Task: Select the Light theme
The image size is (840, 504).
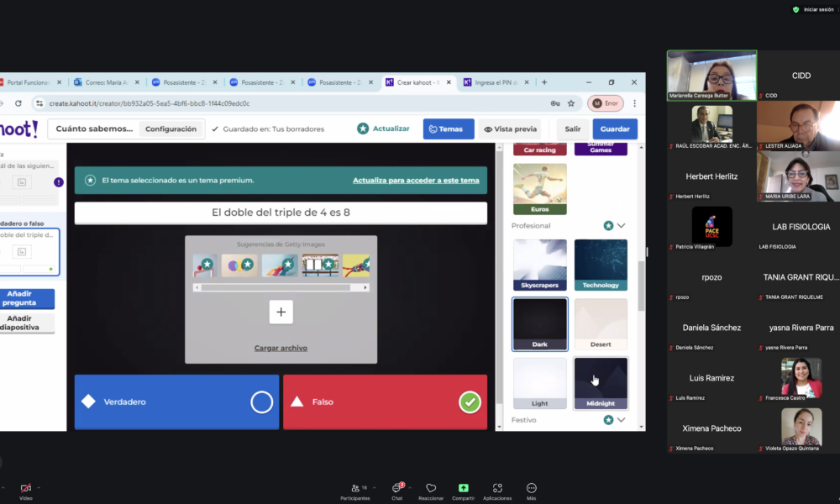Action: tap(539, 383)
